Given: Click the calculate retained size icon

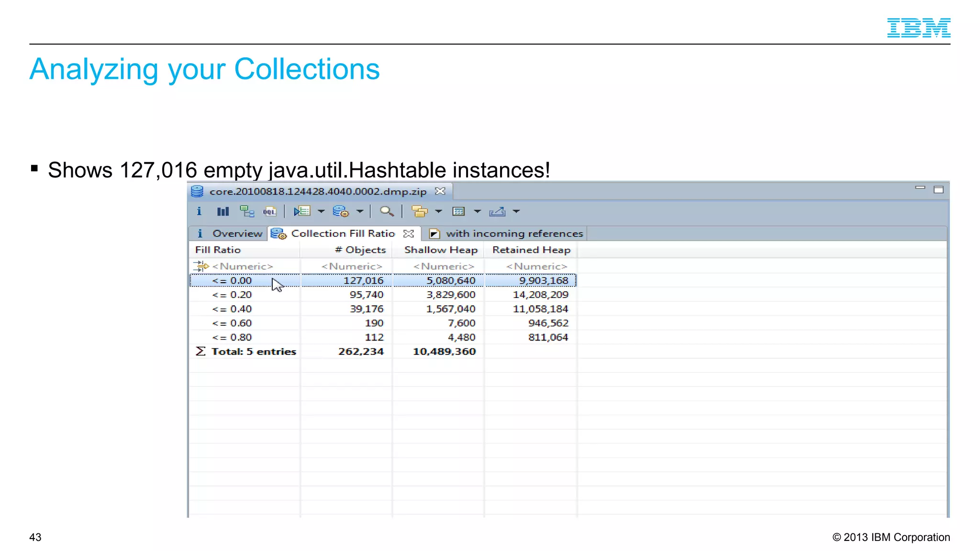Looking at the screenshot, I should click(x=459, y=211).
